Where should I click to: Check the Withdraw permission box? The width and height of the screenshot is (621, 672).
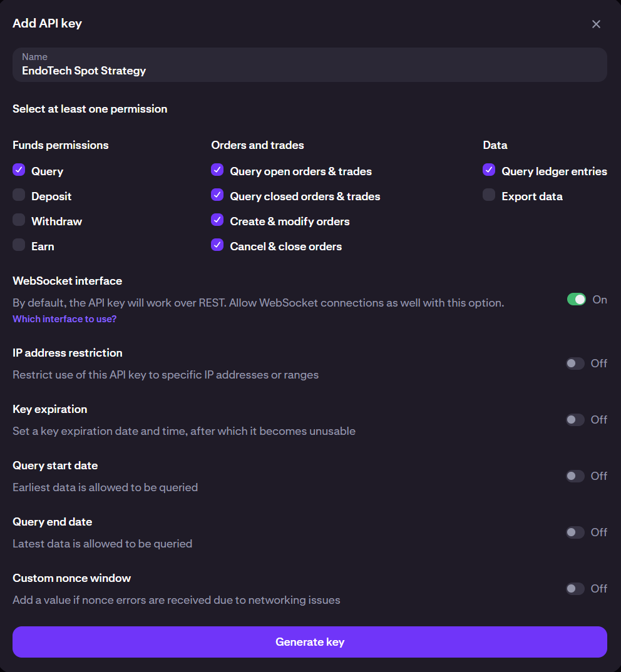pyautogui.click(x=19, y=220)
